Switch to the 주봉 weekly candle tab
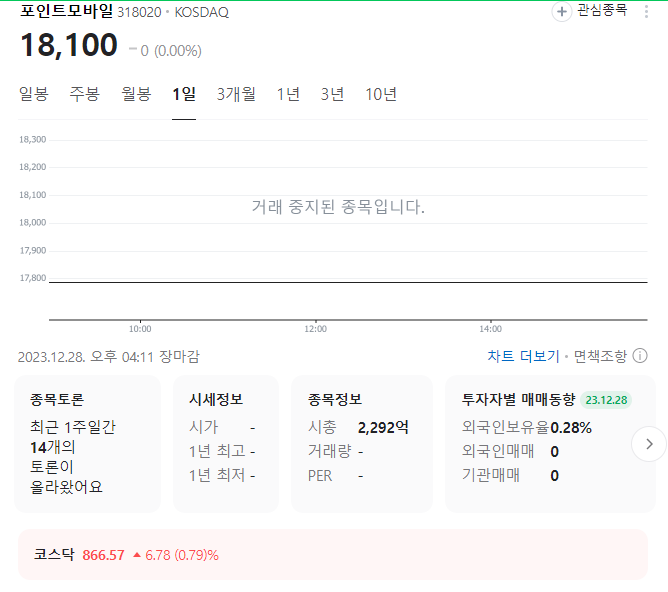This screenshot has height=592, width=668. [x=85, y=94]
